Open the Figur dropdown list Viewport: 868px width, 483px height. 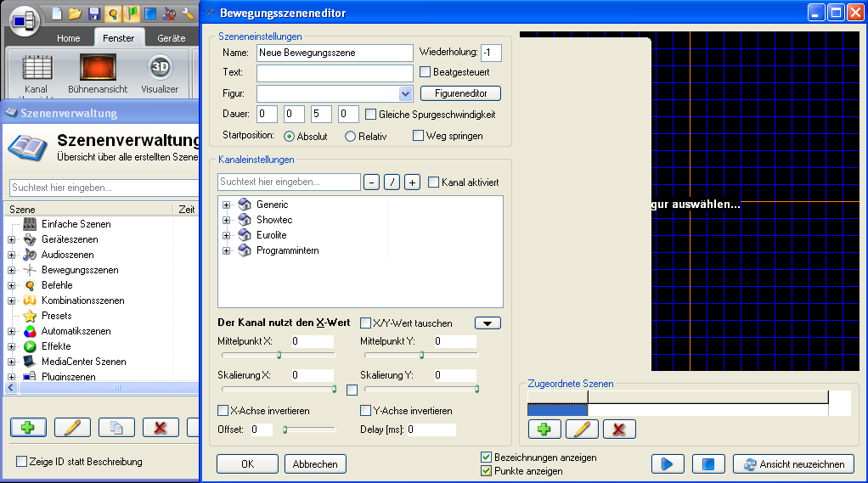point(405,93)
